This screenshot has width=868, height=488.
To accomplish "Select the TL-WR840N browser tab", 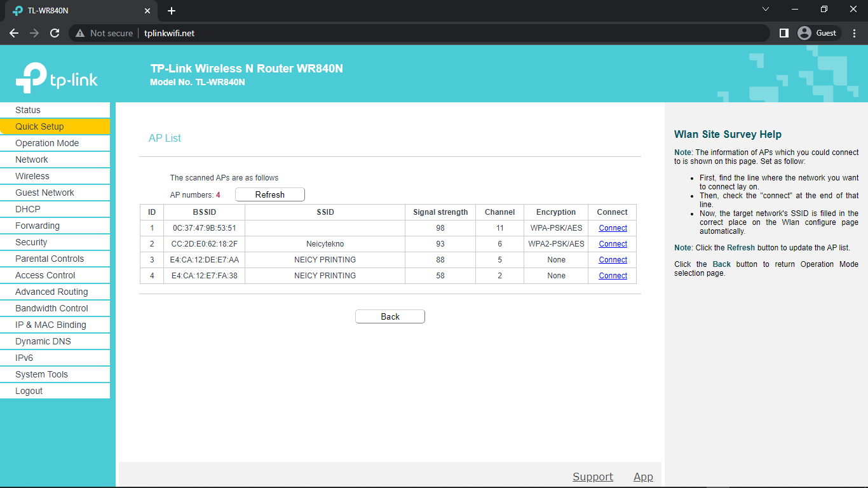I will [x=81, y=11].
